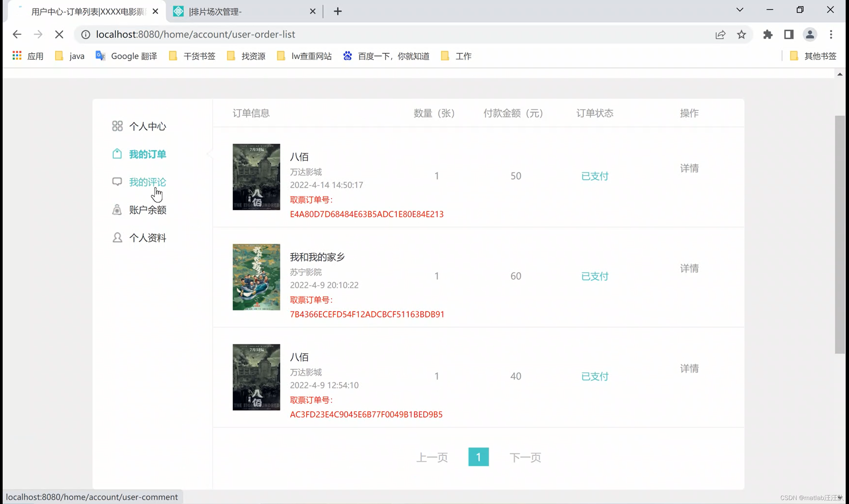This screenshot has height=504, width=849.
Task: Open the browser extensions puzzle icon
Action: pos(767,34)
